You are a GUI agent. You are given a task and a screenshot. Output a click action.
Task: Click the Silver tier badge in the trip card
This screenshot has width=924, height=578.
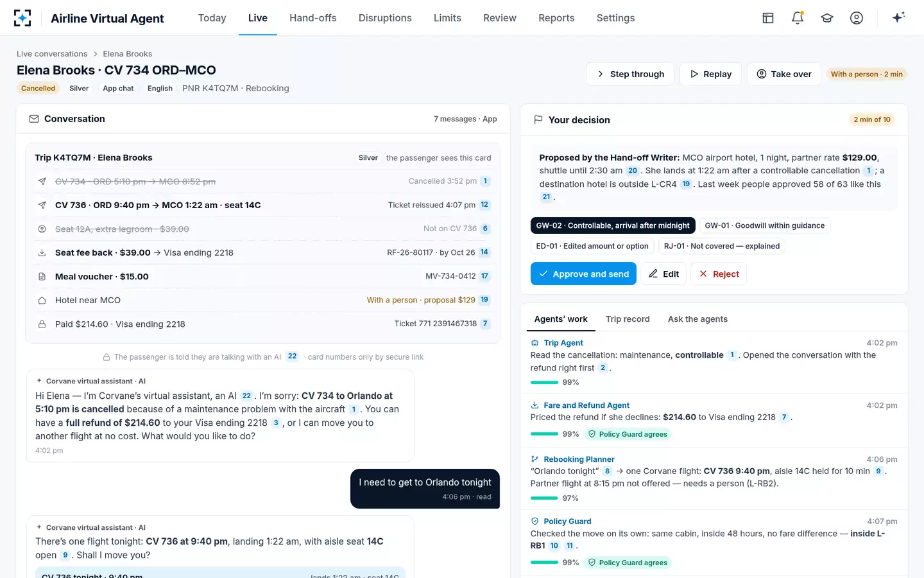368,158
